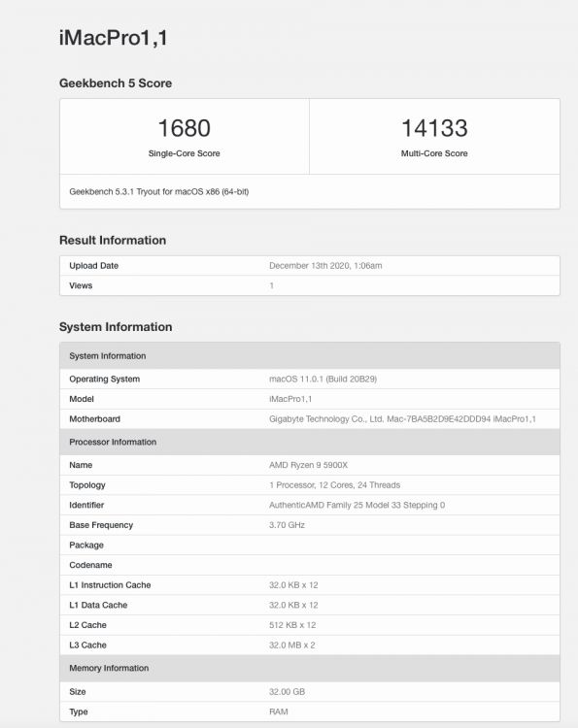The height and width of the screenshot is (728, 578).
Task: Click the 3.70 GHz base frequency value
Action: (x=287, y=524)
